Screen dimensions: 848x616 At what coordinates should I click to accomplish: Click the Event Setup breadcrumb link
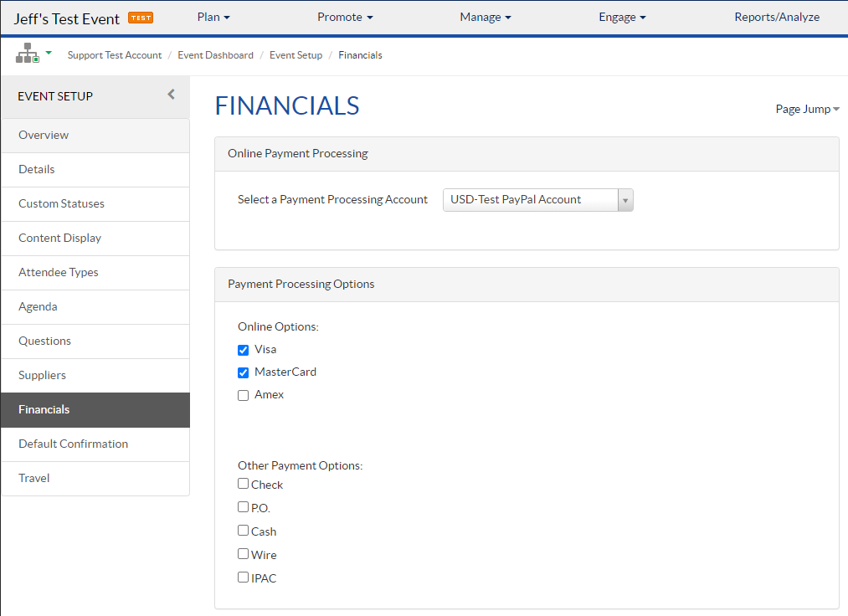(296, 55)
